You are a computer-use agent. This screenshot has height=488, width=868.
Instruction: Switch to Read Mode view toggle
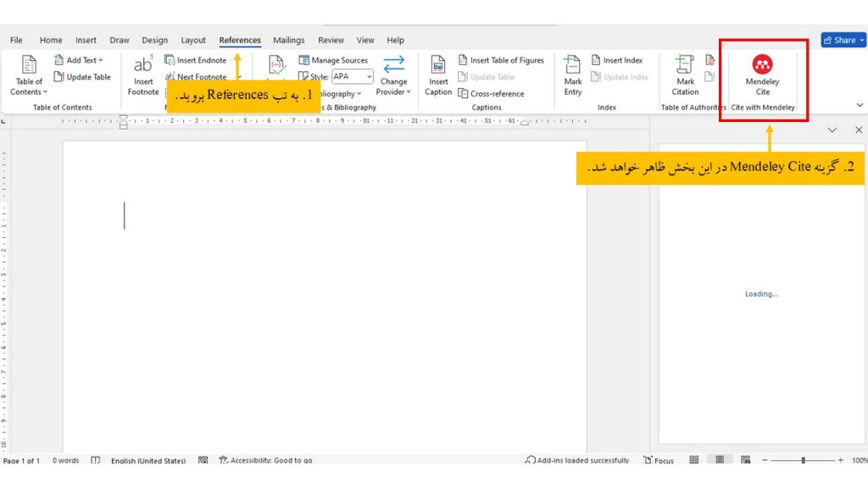(694, 460)
